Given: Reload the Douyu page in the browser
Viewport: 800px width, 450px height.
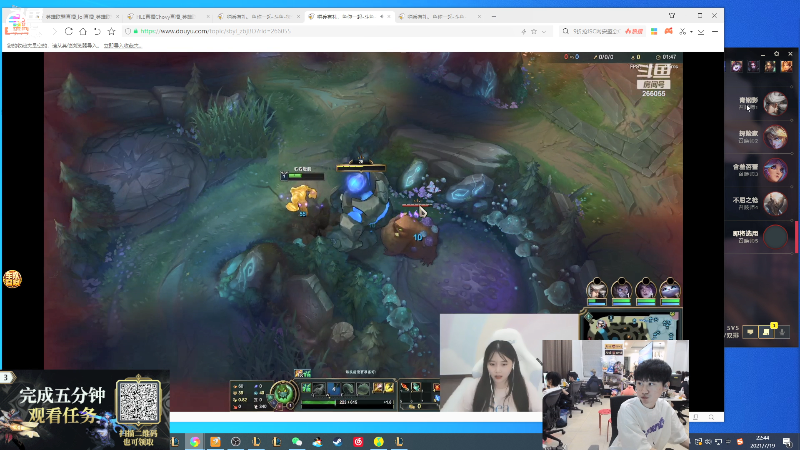Looking at the screenshot, I should coord(68,31).
